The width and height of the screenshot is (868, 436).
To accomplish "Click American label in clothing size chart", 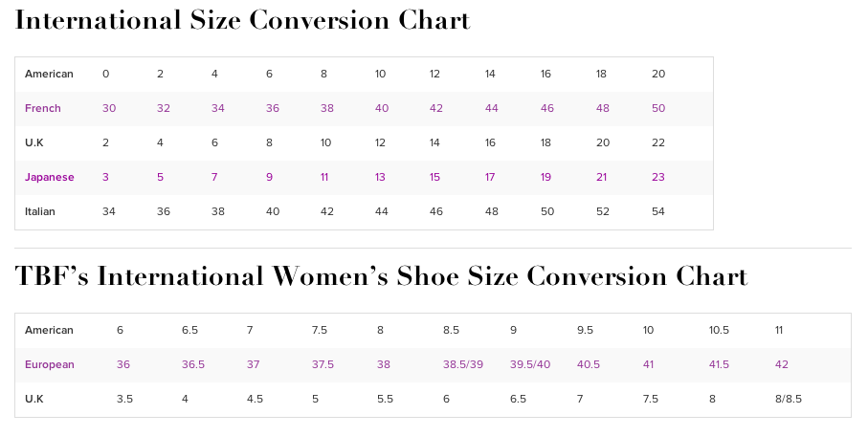I will click(x=49, y=75).
